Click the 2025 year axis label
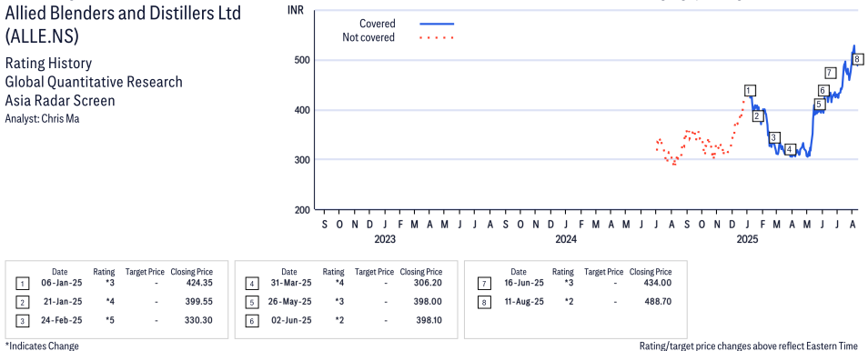Viewport: 868px width, 351px height. pyautogui.click(x=747, y=240)
